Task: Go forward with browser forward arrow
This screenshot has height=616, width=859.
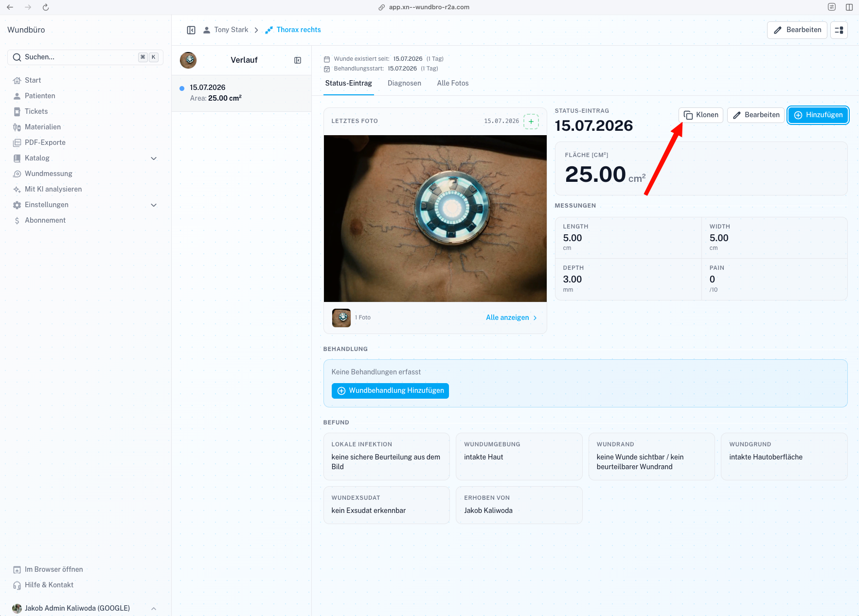Action: tap(28, 7)
